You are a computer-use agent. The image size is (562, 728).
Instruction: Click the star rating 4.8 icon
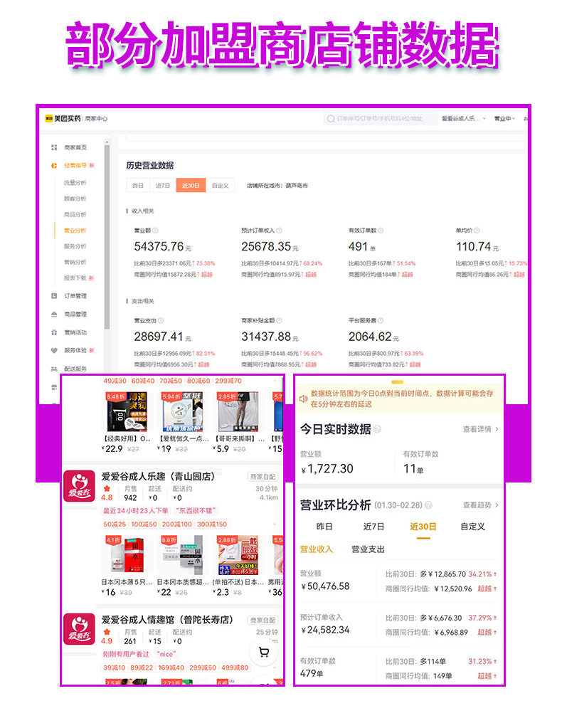[107, 488]
